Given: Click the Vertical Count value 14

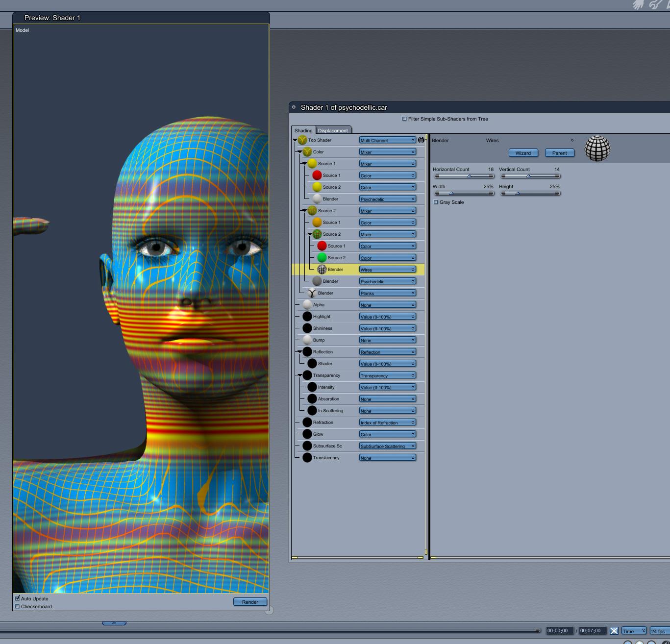Looking at the screenshot, I should 557,170.
